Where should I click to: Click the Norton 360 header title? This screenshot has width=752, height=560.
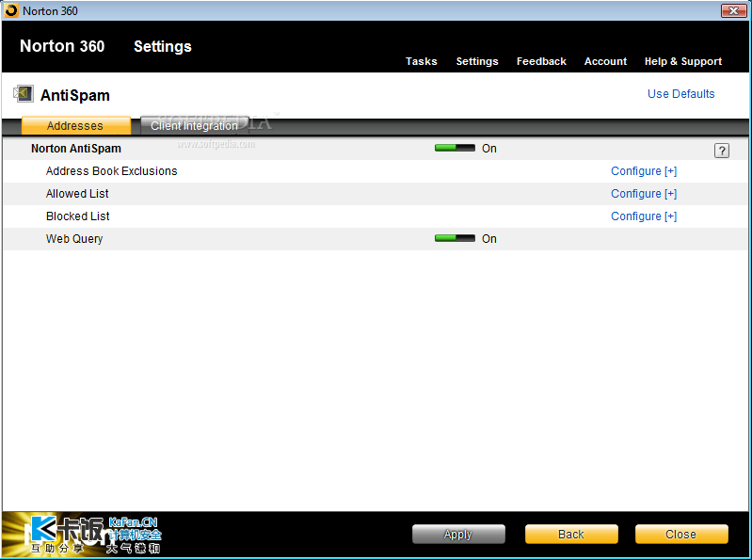(62, 46)
